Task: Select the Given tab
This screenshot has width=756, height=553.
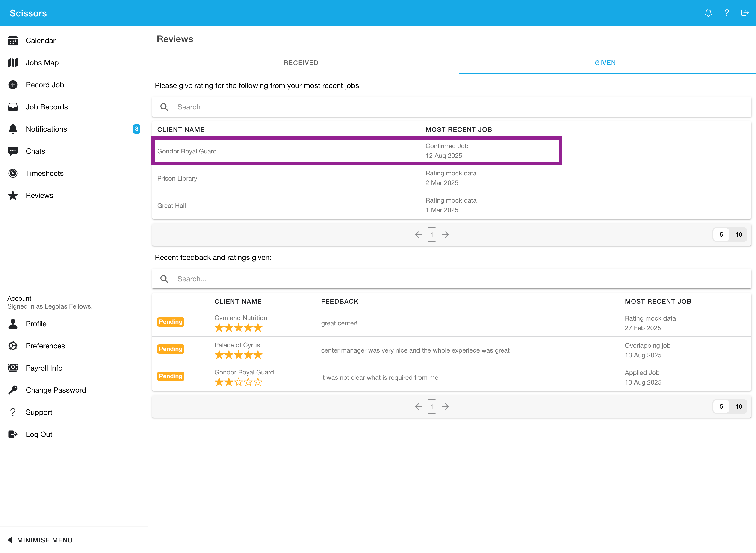Action: click(x=605, y=63)
